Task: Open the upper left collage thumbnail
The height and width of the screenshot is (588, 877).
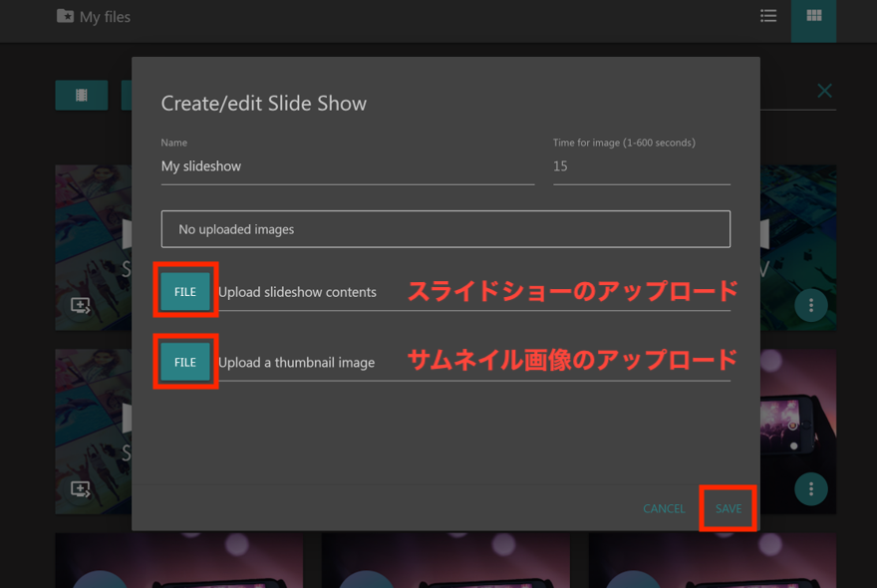Action: click(x=94, y=247)
